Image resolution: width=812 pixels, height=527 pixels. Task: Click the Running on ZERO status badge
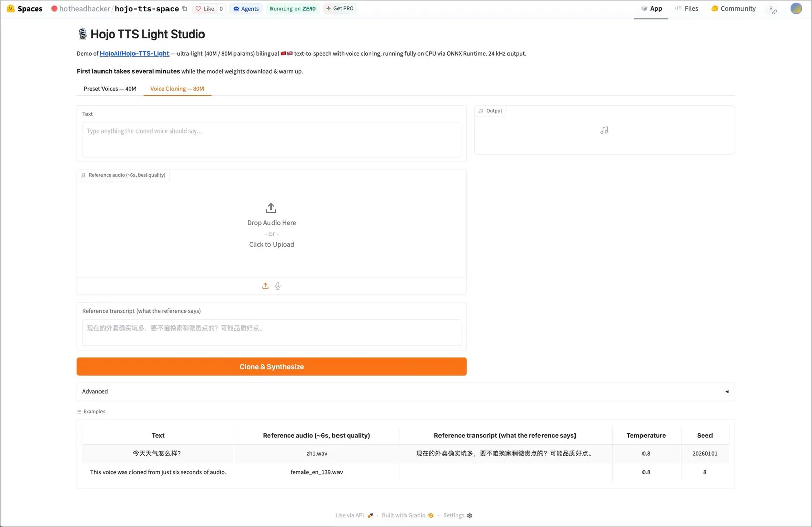pos(293,9)
